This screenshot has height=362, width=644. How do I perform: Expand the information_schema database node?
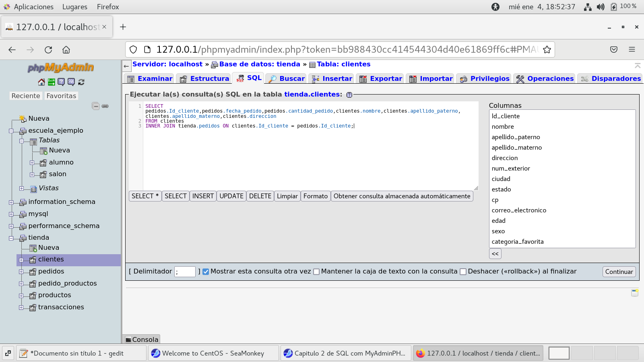tap(11, 202)
